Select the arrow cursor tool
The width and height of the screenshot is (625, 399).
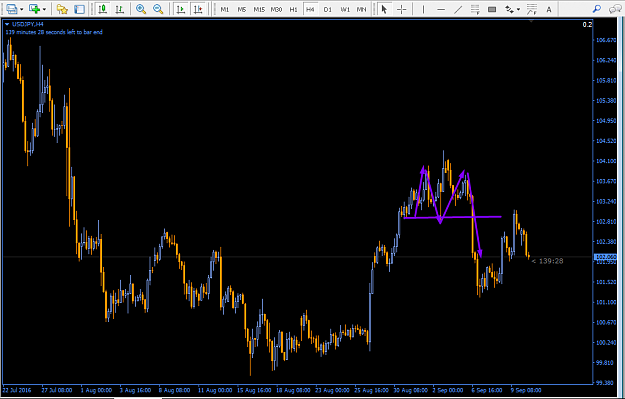[x=384, y=9]
